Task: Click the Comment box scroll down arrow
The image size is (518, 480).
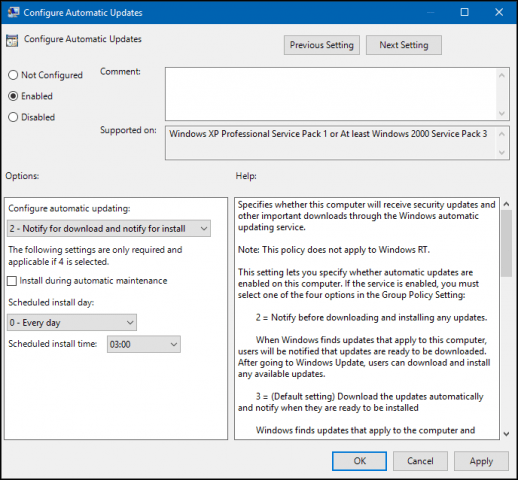Action: [502, 113]
